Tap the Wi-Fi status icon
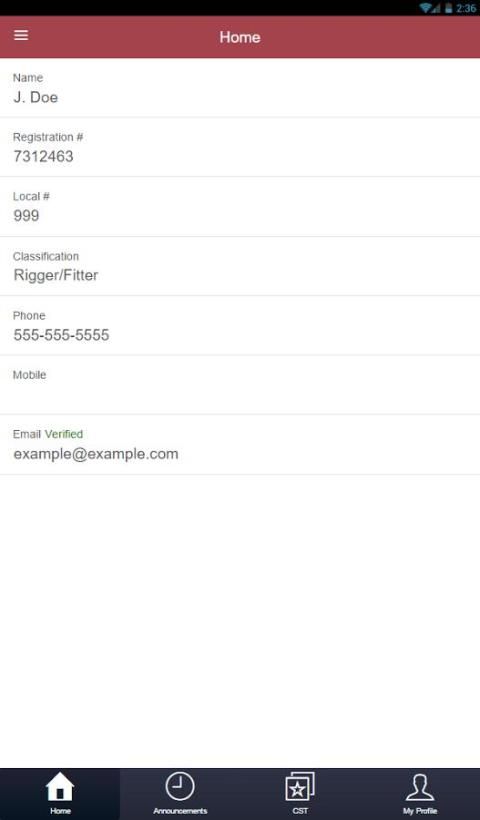The height and width of the screenshot is (820, 480). (426, 8)
